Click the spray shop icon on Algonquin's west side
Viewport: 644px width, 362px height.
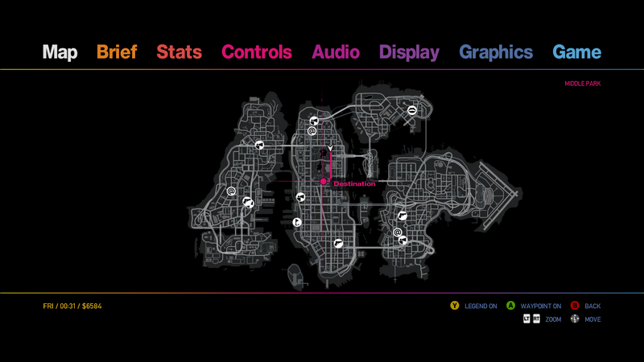click(x=300, y=197)
